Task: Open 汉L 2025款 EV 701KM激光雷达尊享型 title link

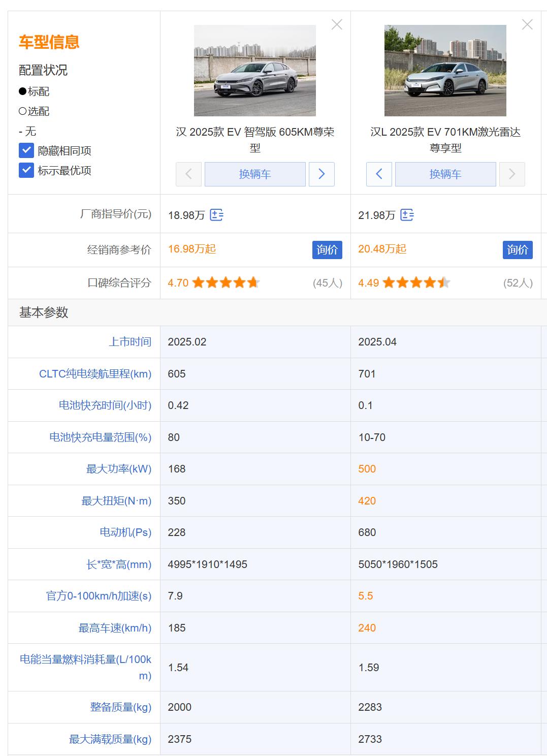Action: pos(445,140)
